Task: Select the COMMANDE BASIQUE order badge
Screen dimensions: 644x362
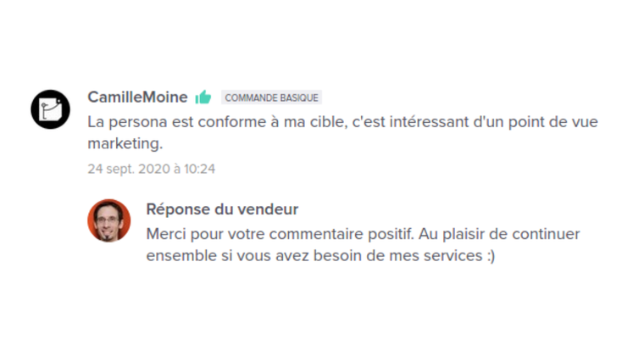Action: (271, 97)
